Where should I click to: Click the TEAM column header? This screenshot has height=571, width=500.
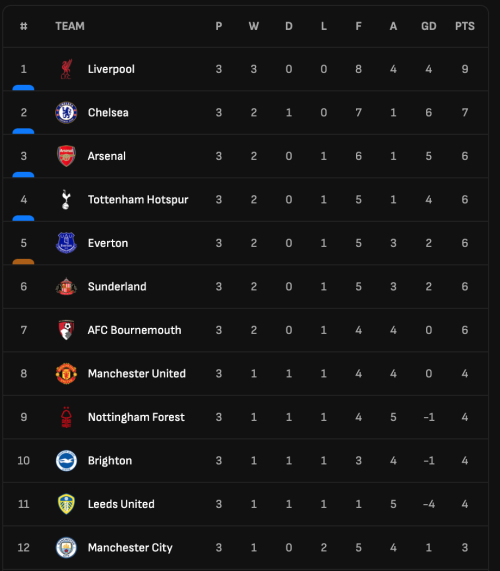pyautogui.click(x=70, y=26)
